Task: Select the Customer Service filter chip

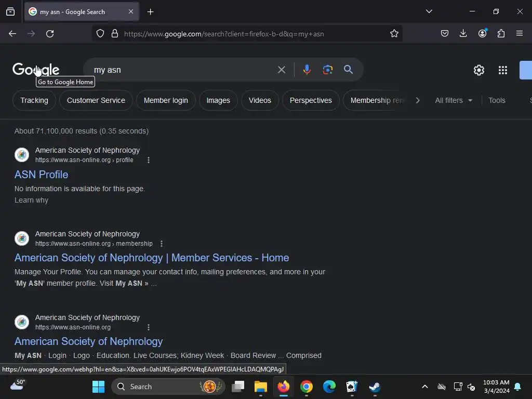Action: (x=96, y=100)
